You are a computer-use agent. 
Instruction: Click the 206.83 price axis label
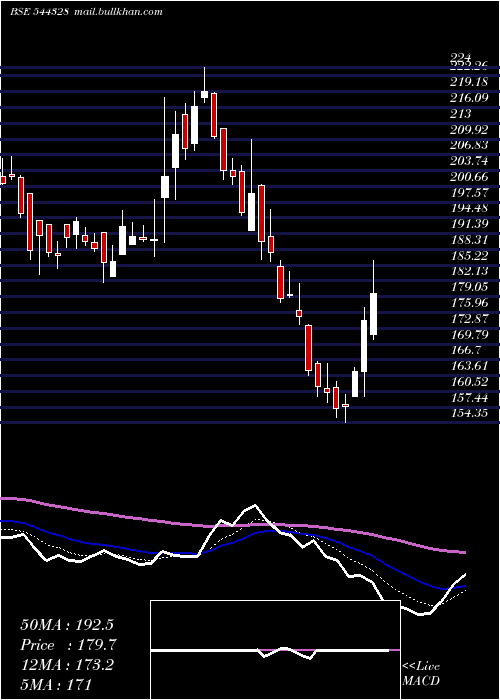(469, 145)
